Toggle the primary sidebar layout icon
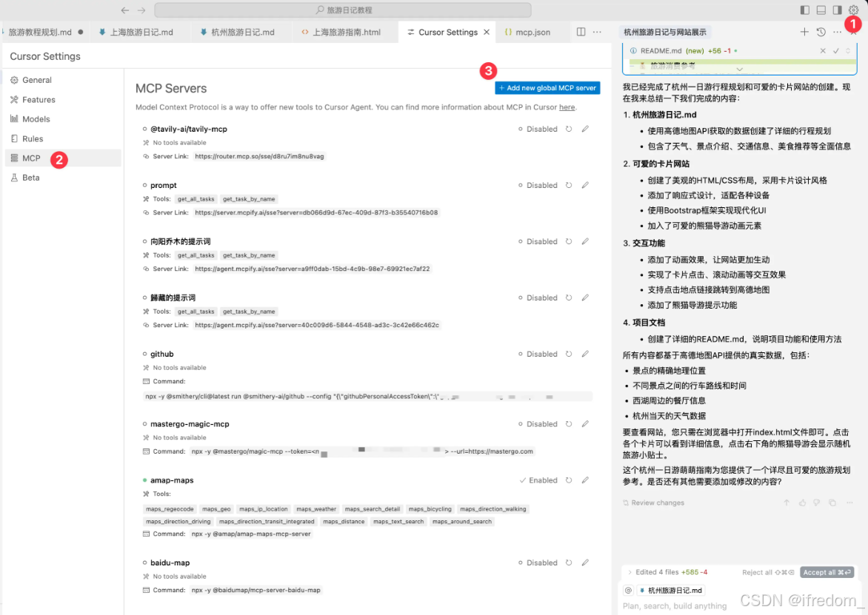Image resolution: width=868 pixels, height=615 pixels. (805, 10)
